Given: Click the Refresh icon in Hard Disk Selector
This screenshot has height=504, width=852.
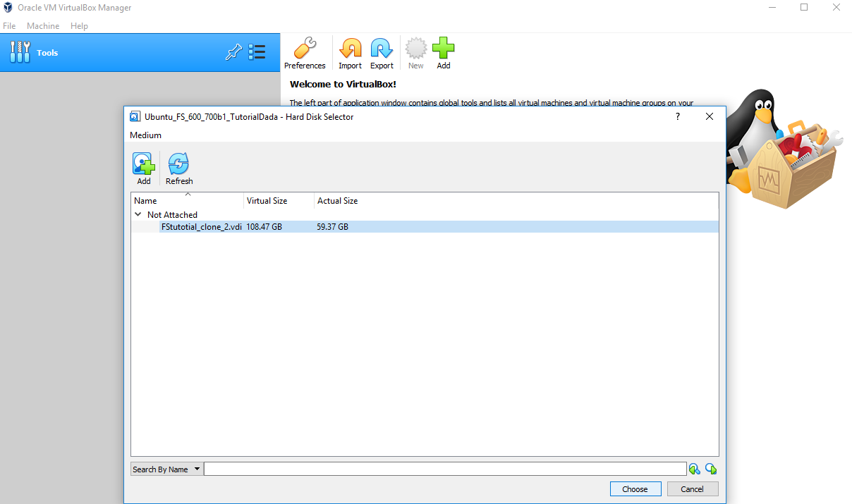Looking at the screenshot, I should tap(179, 165).
